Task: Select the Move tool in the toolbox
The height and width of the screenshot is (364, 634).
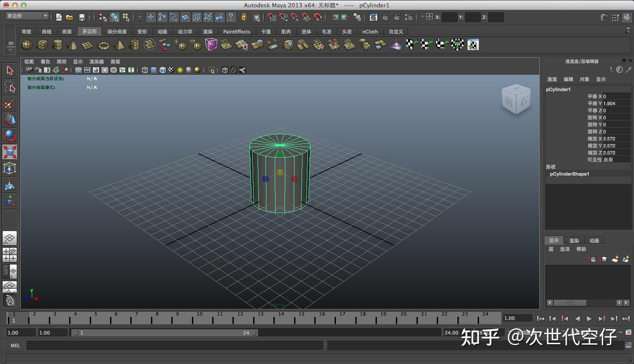Action: (x=10, y=120)
